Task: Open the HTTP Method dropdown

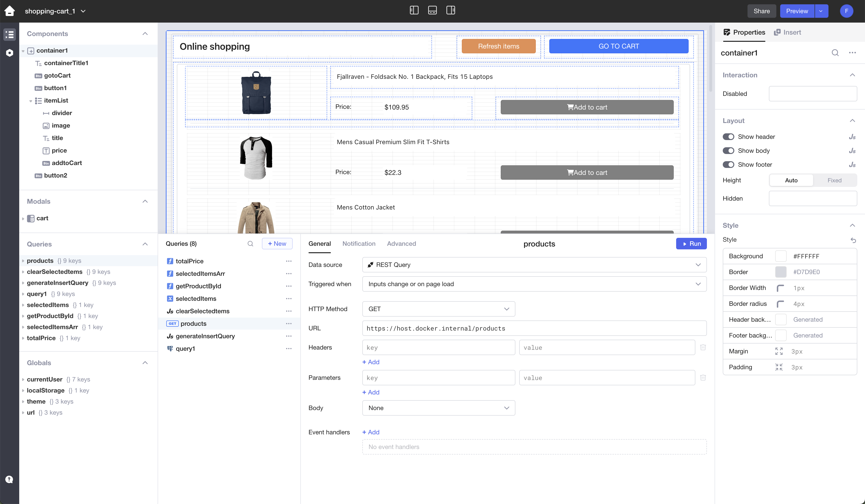Action: pyautogui.click(x=438, y=309)
